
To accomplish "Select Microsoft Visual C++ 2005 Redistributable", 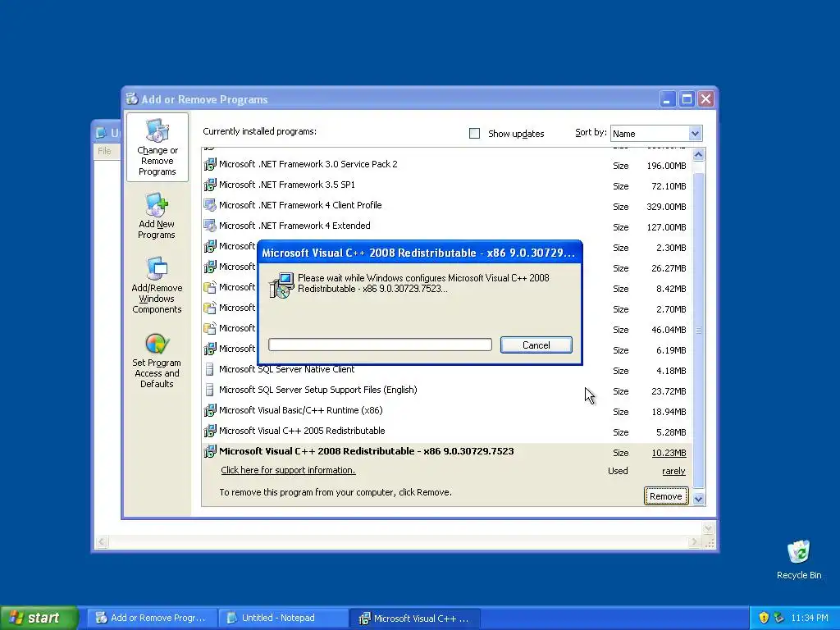I will tap(302, 431).
